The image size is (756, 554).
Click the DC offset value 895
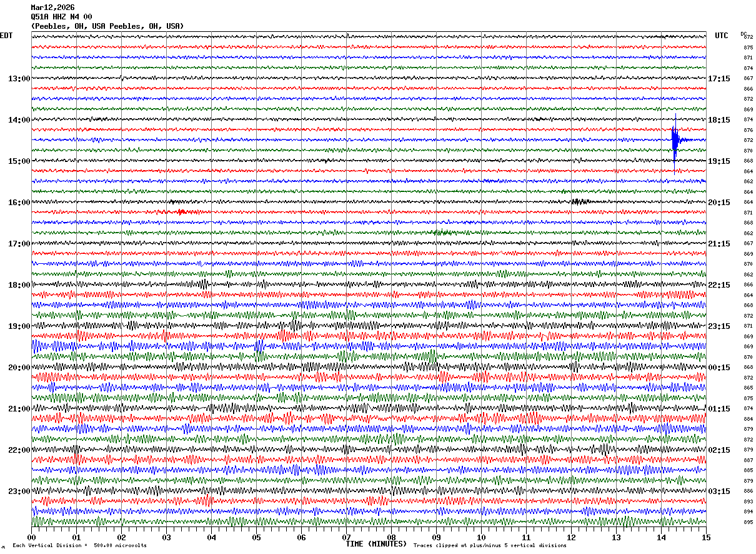click(748, 522)
